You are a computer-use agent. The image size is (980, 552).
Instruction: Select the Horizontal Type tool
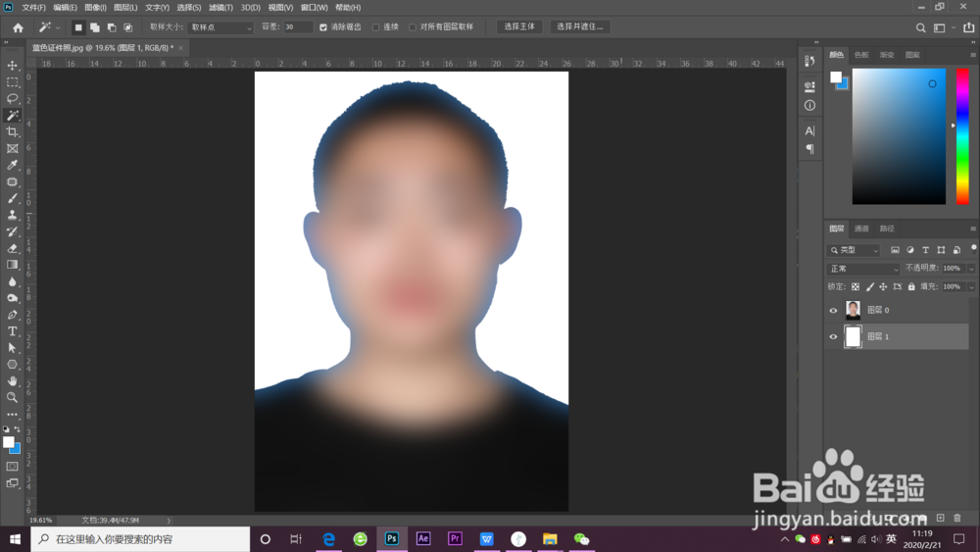[x=12, y=331]
